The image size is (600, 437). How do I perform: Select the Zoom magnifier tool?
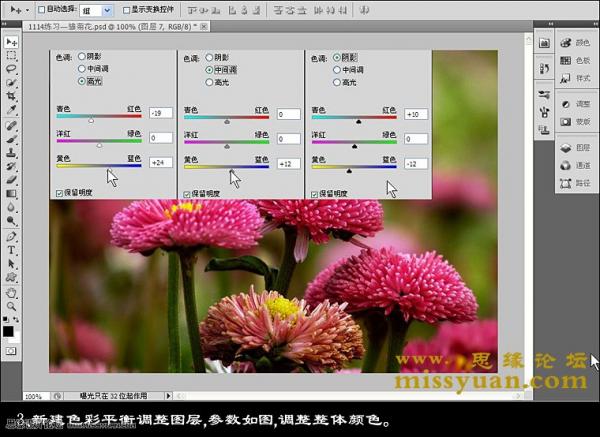[11, 305]
